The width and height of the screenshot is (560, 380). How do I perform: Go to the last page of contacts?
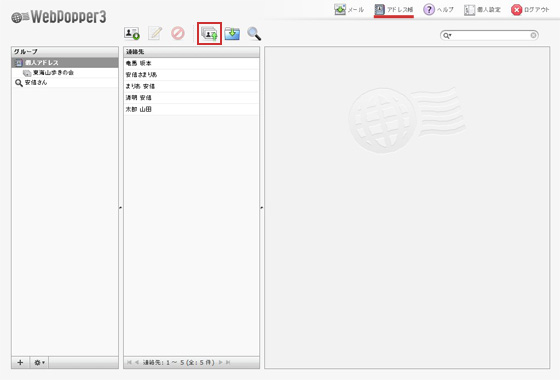pos(228,362)
